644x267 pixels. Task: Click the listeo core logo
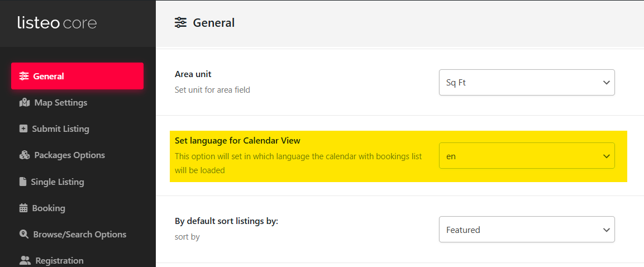(x=57, y=23)
